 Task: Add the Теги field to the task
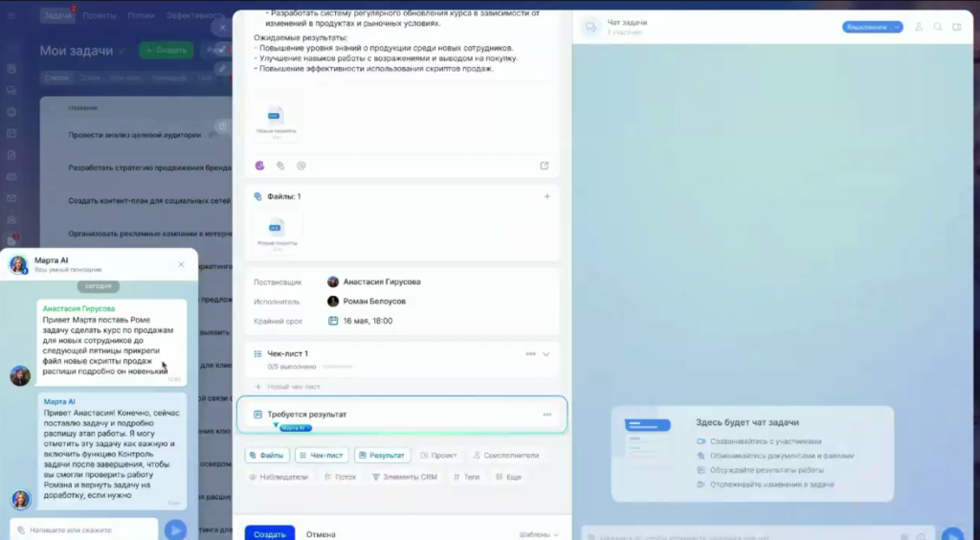(466, 476)
